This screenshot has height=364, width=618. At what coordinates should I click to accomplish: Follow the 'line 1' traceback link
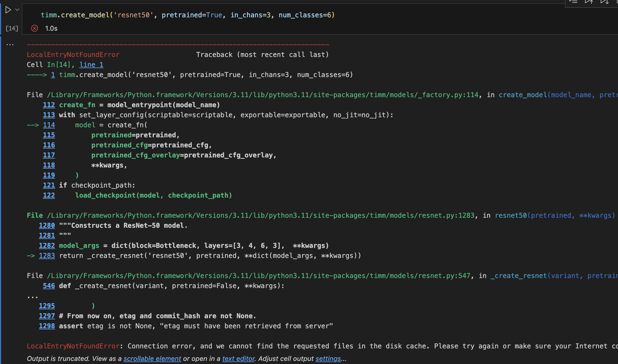(x=91, y=65)
